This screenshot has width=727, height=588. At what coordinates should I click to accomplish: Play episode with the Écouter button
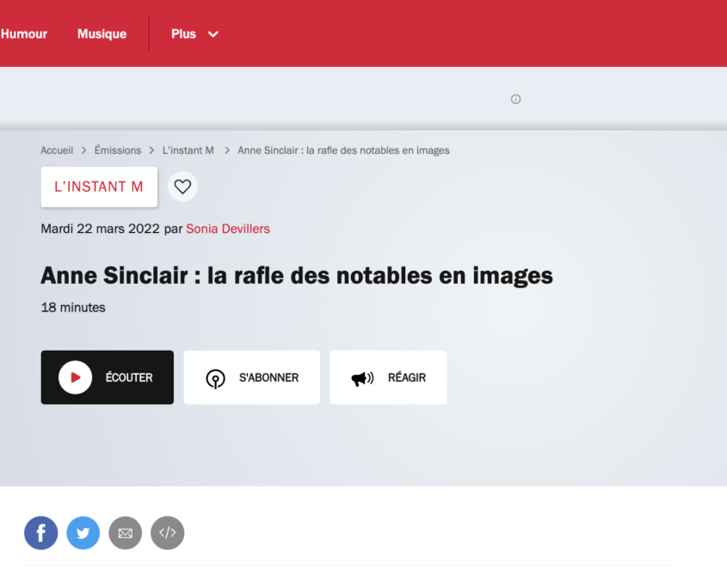[x=107, y=377]
